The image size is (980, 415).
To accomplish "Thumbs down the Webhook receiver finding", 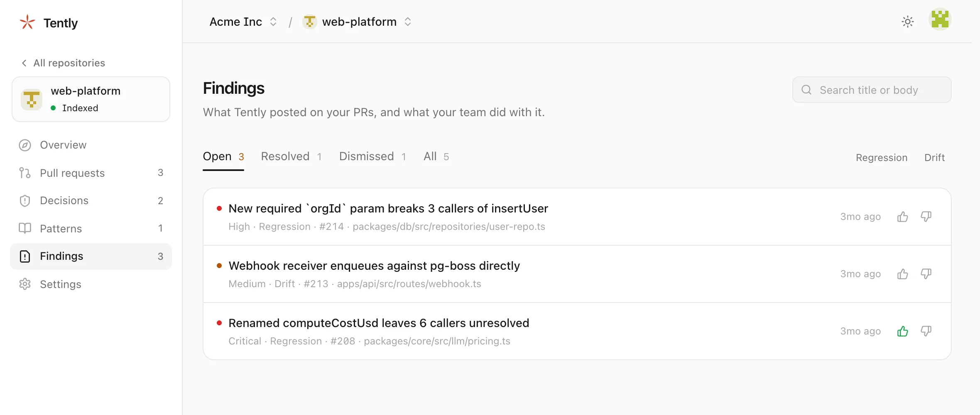I will [x=926, y=274].
